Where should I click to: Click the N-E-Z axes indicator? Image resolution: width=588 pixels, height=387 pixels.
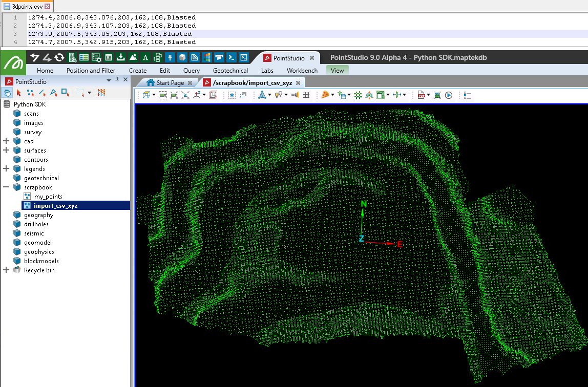click(x=380, y=225)
